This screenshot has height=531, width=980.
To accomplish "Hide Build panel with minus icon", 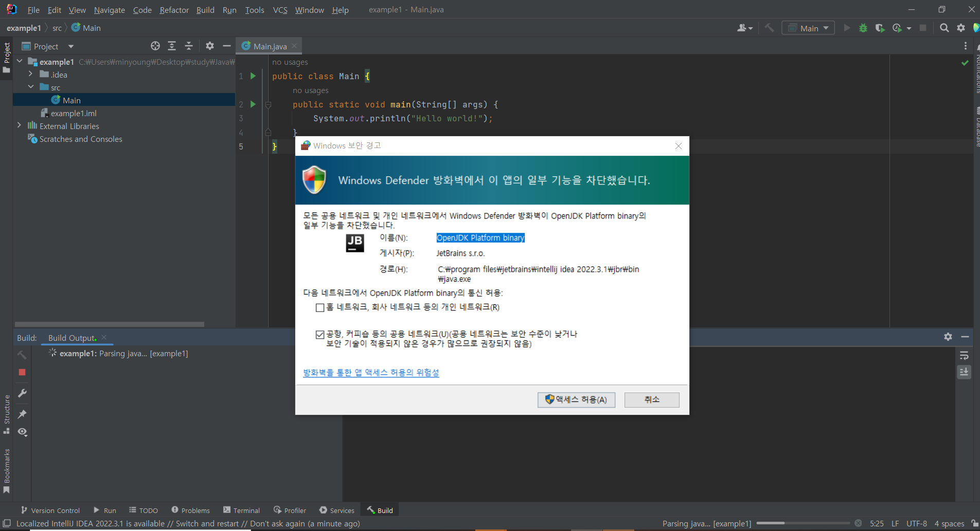I will pos(965,337).
